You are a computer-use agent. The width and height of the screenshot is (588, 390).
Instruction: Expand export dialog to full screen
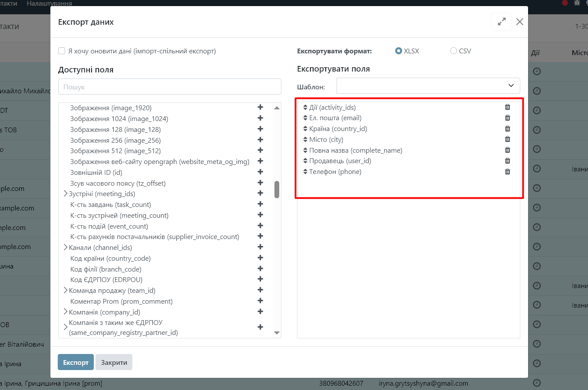tap(502, 22)
